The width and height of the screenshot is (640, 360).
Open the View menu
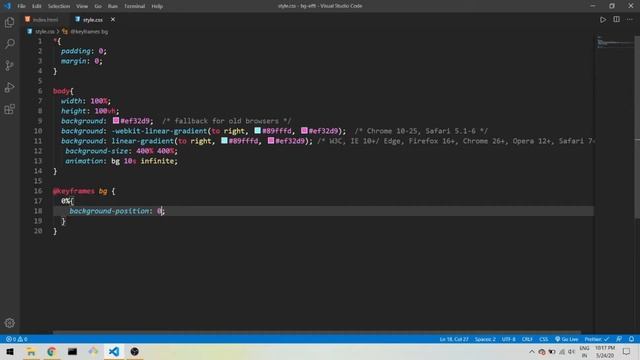pyautogui.click(x=82, y=6)
